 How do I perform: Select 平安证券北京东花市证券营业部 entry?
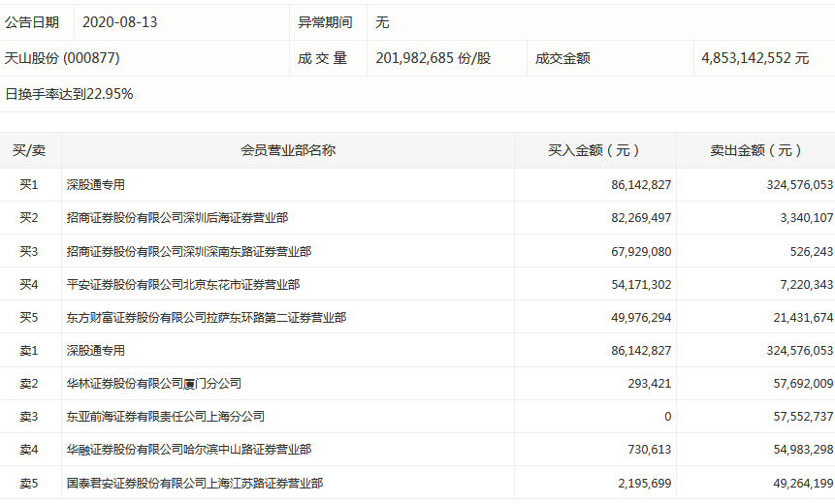(x=182, y=284)
